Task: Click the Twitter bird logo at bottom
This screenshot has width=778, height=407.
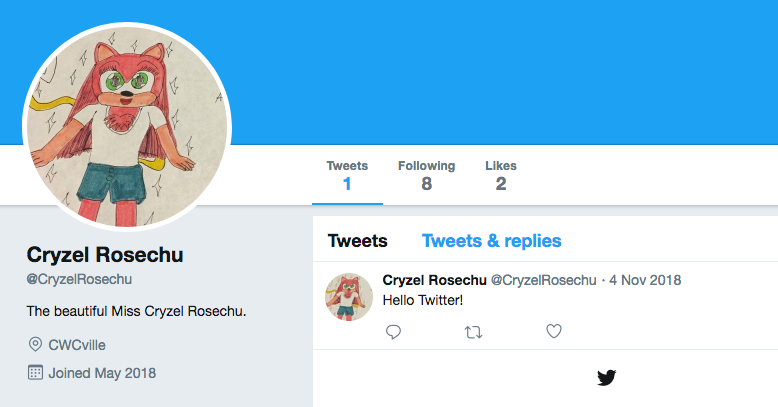Action: [606, 378]
